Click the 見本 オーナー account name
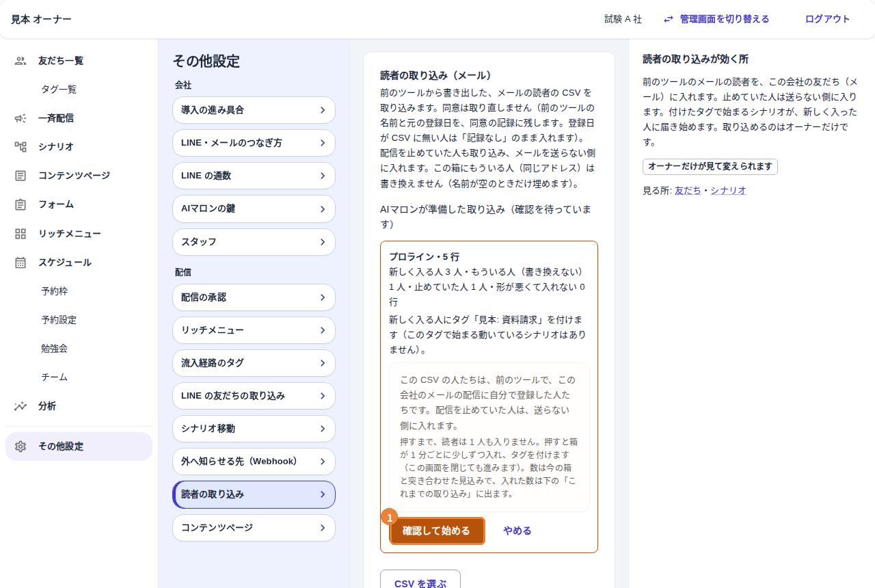Image resolution: width=875 pixels, height=588 pixels. (41, 19)
